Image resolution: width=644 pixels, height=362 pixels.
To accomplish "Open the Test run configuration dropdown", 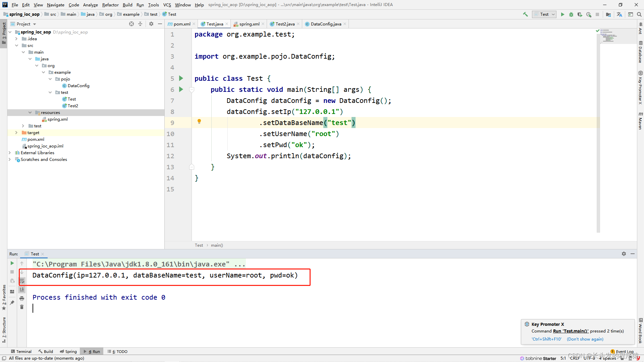I will 544,14.
